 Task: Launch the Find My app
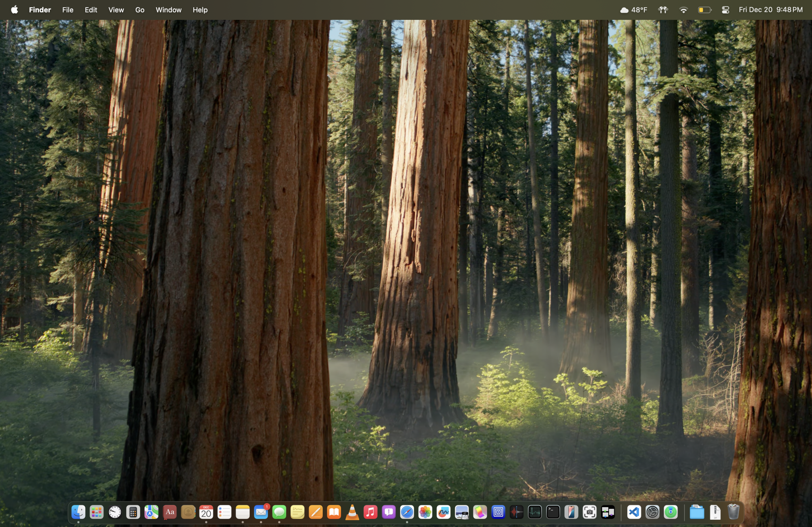671,512
